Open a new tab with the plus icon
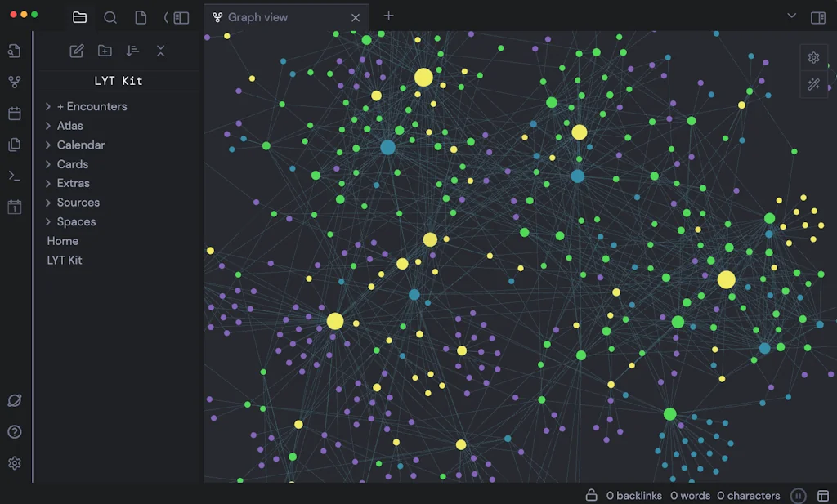This screenshot has height=504, width=837. click(x=387, y=16)
